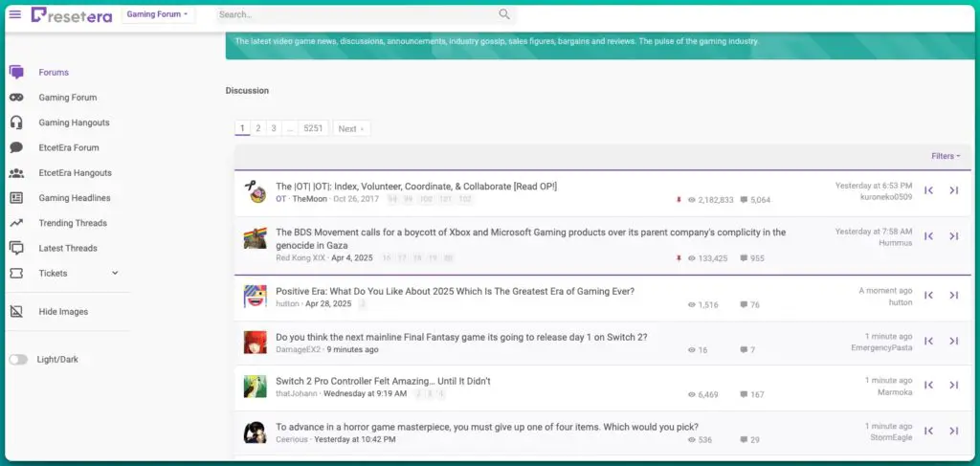Jump to first post of |OT| thread
The height and width of the screenshot is (466, 980).
(928, 190)
